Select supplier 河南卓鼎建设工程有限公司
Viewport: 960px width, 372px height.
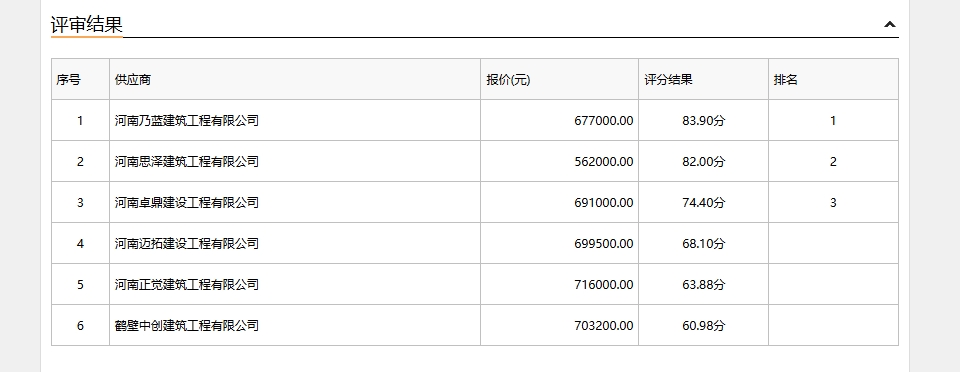187,203
